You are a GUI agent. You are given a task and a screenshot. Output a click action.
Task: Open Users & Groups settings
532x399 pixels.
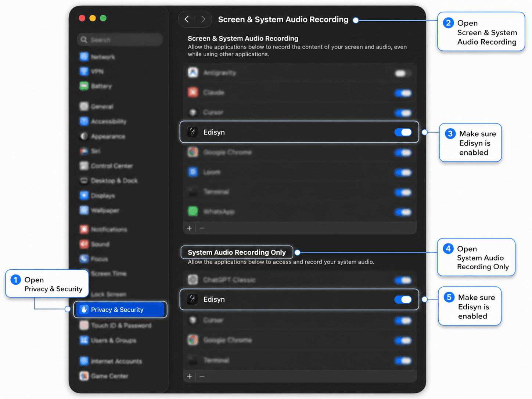(108, 340)
